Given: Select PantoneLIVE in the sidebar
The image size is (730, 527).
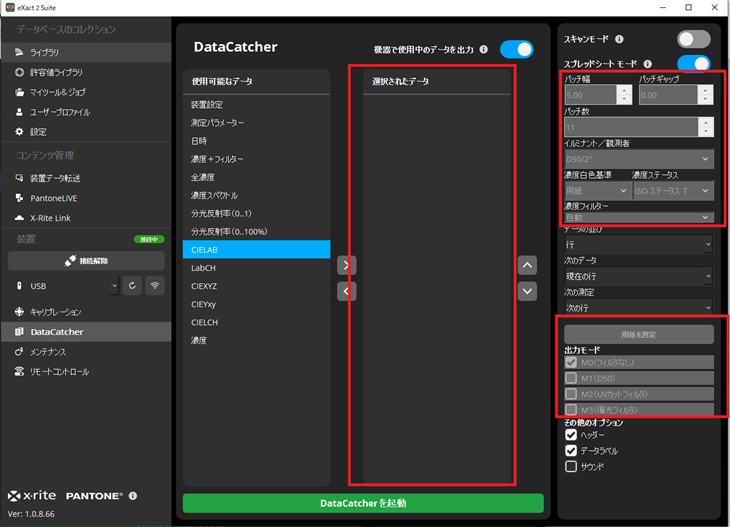Looking at the screenshot, I should [x=86, y=198].
